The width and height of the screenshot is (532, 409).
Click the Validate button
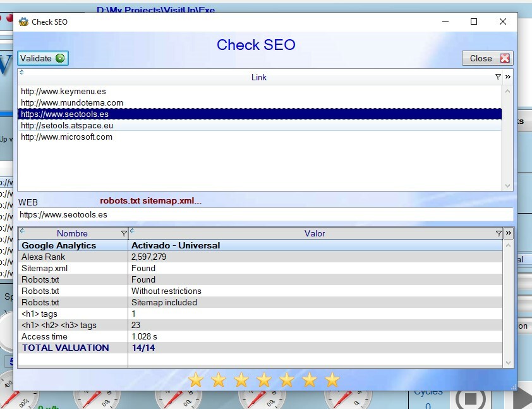38,58
